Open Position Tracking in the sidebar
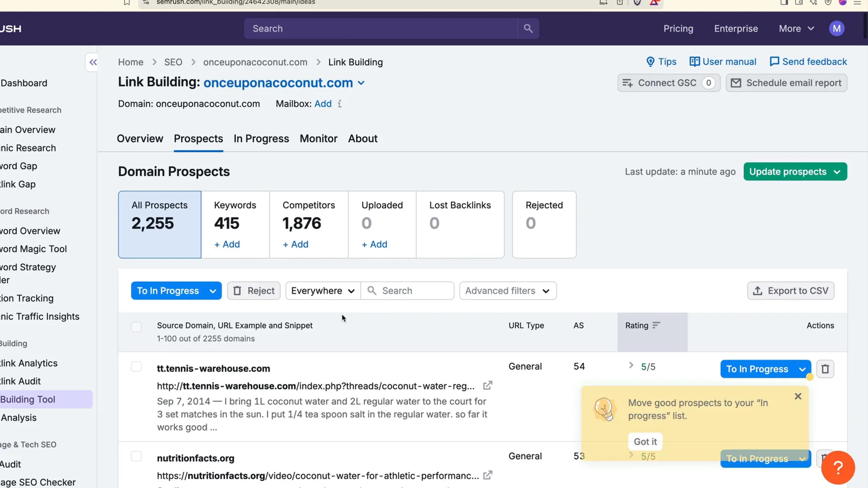 (x=27, y=298)
